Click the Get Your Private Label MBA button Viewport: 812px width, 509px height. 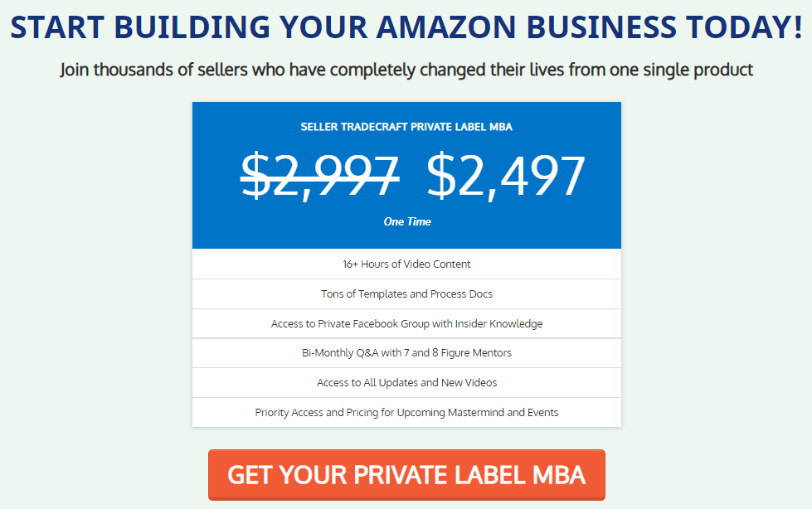point(406,475)
